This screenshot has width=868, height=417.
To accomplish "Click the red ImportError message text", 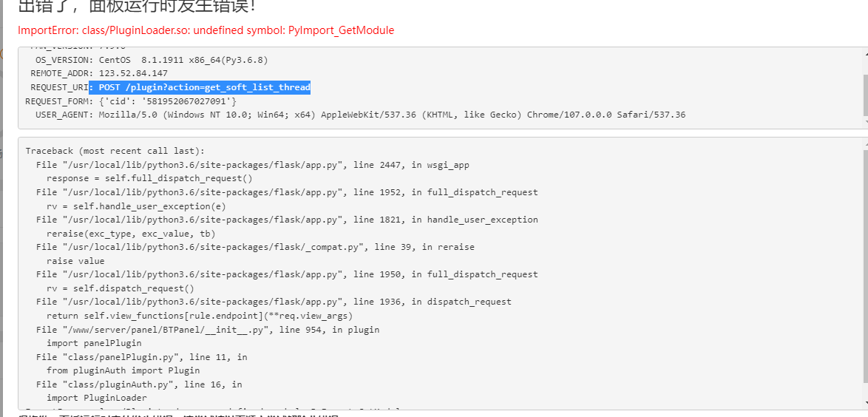I will coord(206,30).
